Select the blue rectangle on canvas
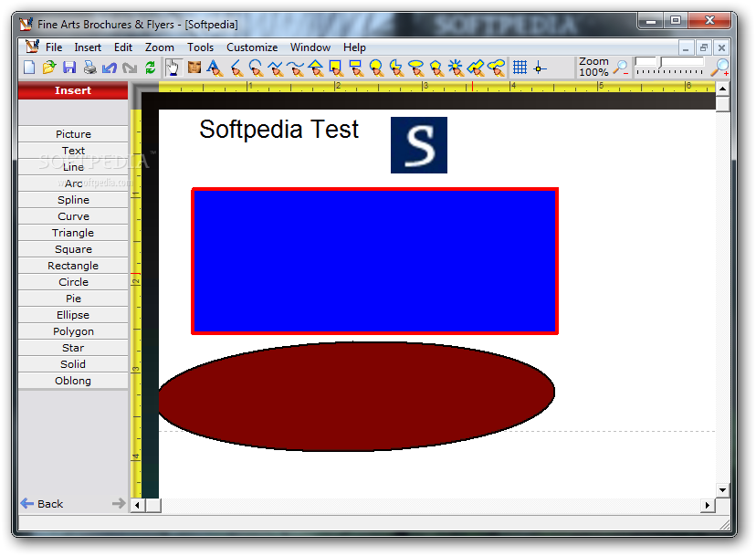This screenshot has width=756, height=556. (x=374, y=261)
